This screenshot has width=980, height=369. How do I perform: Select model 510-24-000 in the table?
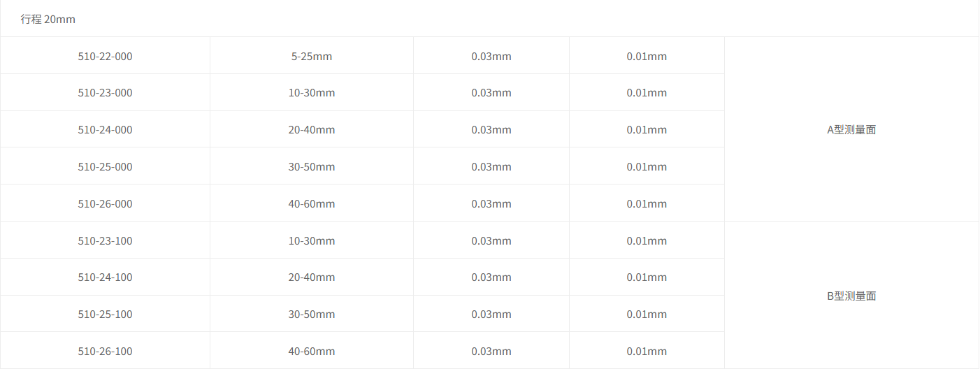point(105,130)
